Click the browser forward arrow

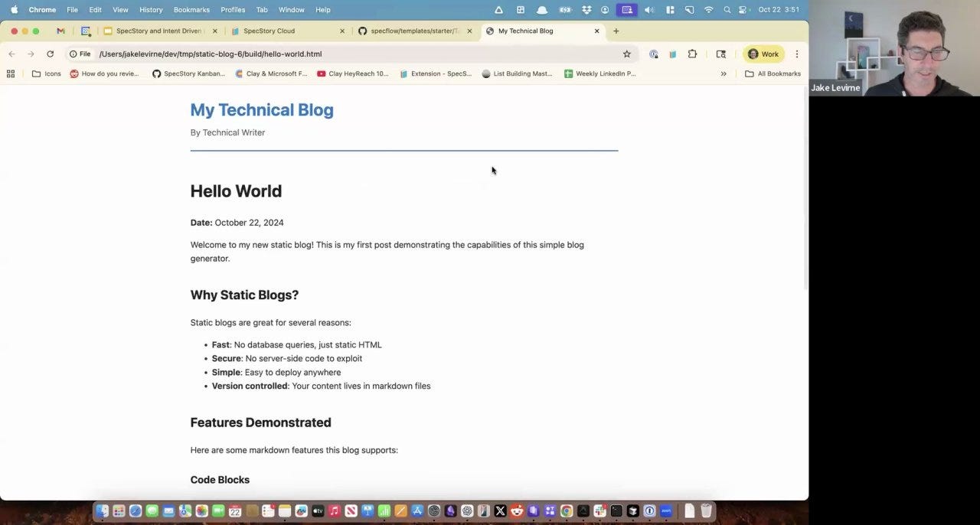(31, 54)
